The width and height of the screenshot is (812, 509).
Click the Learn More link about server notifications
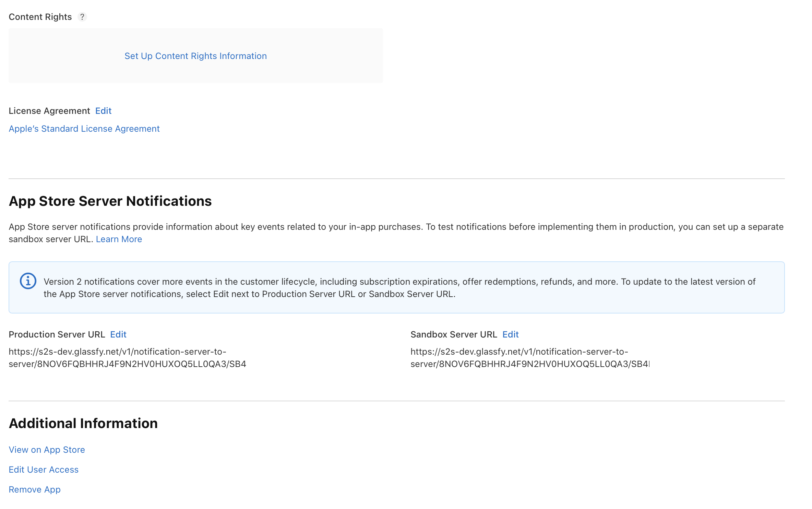(119, 239)
